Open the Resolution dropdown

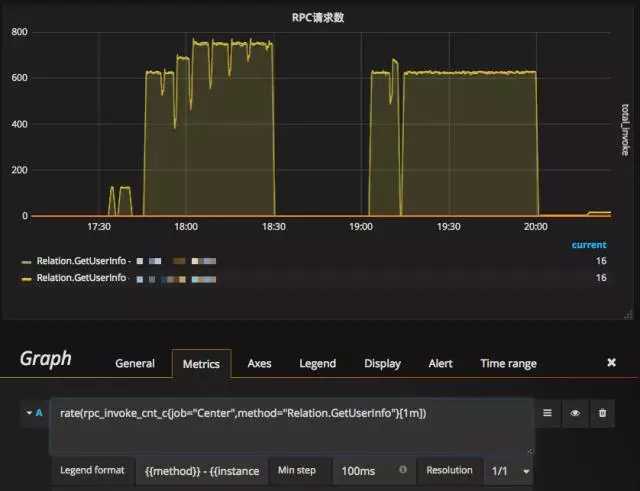509,471
